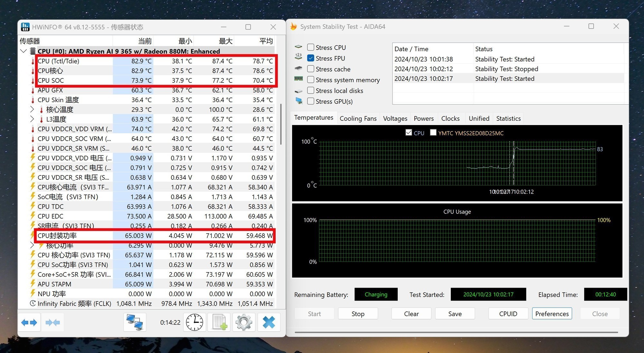
Task: Switch to Voltages tab
Action: [x=395, y=118]
